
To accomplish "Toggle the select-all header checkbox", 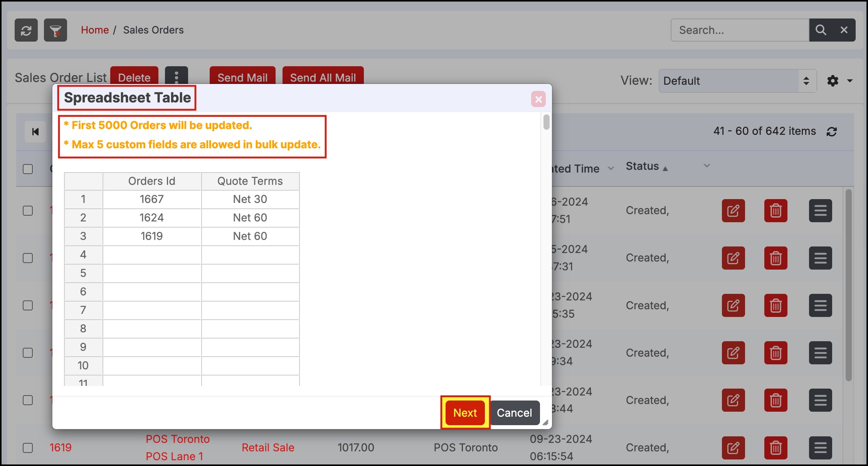I will point(28,169).
